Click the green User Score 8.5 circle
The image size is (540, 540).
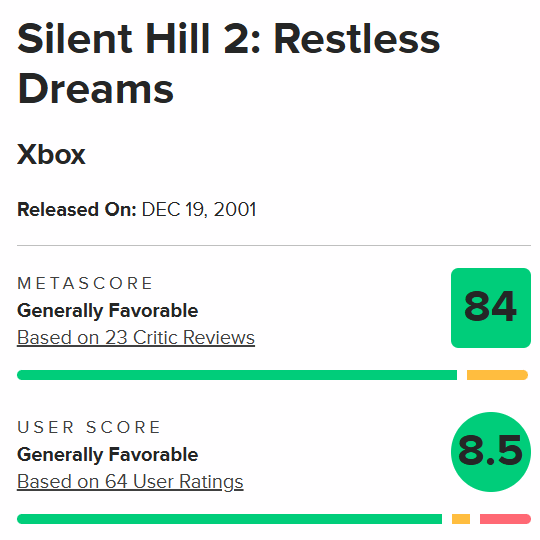pos(491,452)
